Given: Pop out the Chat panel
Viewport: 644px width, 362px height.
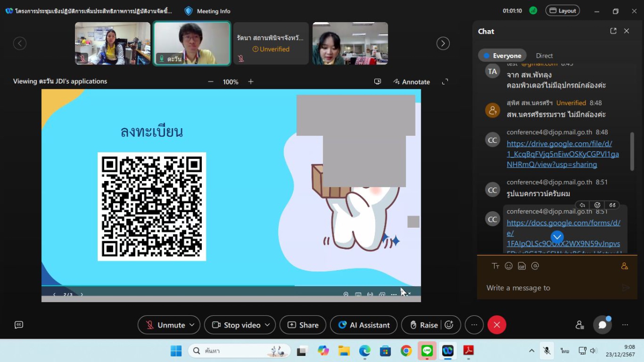Looking at the screenshot, I should pos(613,31).
